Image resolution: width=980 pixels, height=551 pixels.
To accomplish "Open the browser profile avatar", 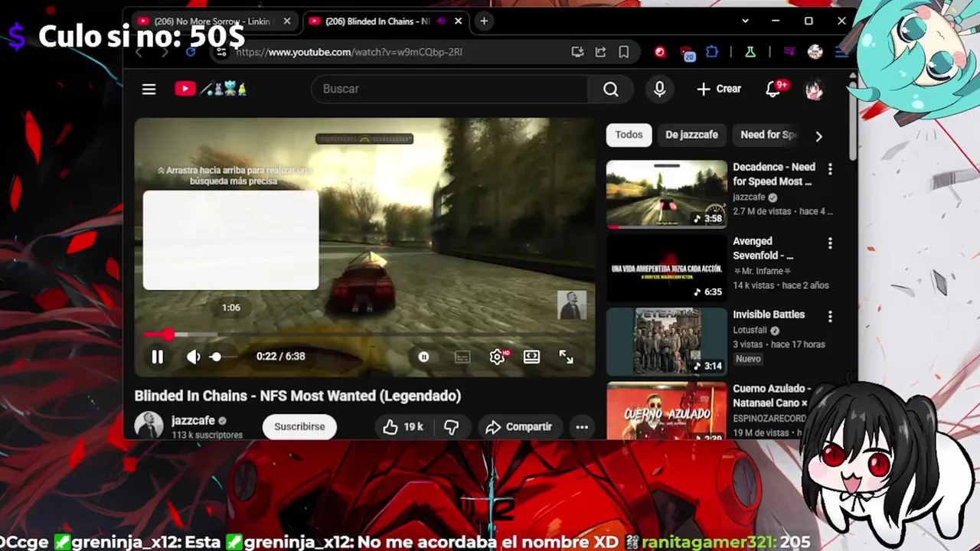I will point(815,52).
